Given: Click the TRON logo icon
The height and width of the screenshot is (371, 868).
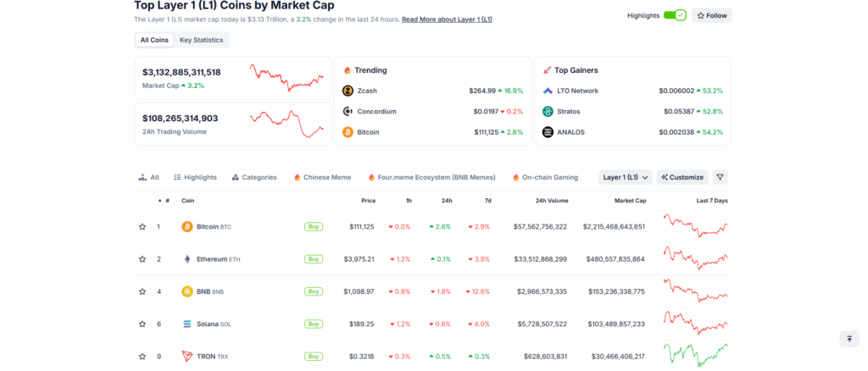Looking at the screenshot, I should coord(187,357).
